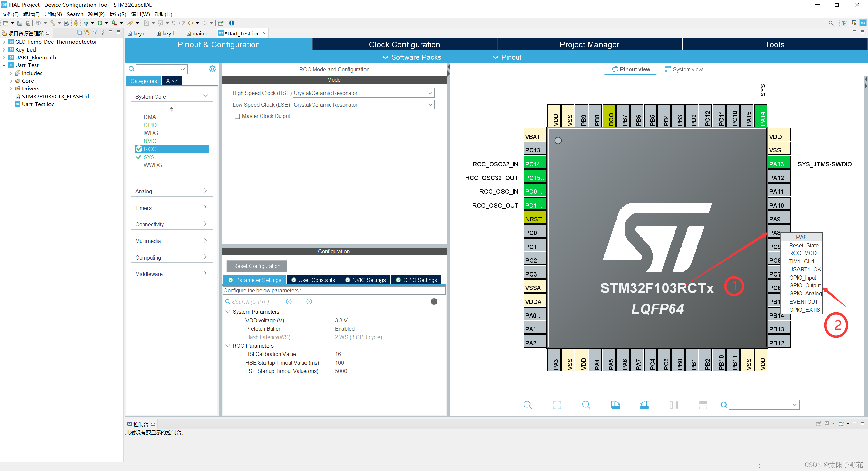Click the best-fit zoom icon under the chip
This screenshot has width=868, height=471.
(557, 405)
